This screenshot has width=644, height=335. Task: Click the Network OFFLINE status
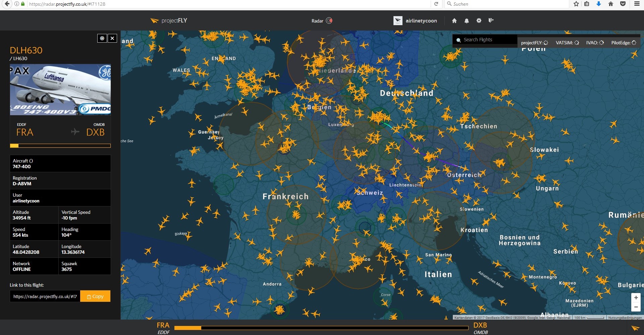point(21,269)
